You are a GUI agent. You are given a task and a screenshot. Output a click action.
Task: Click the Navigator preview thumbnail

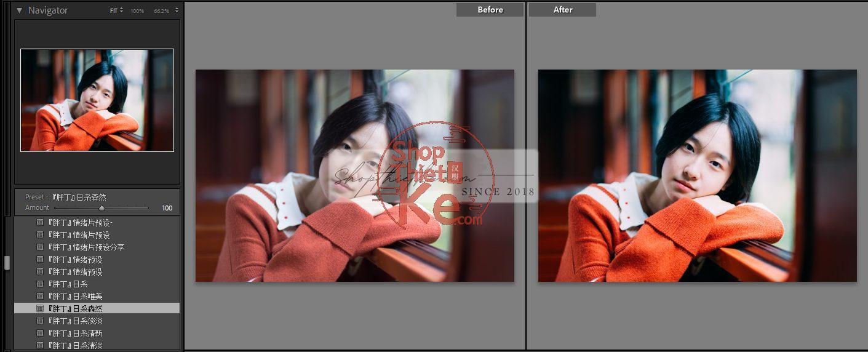[x=97, y=100]
